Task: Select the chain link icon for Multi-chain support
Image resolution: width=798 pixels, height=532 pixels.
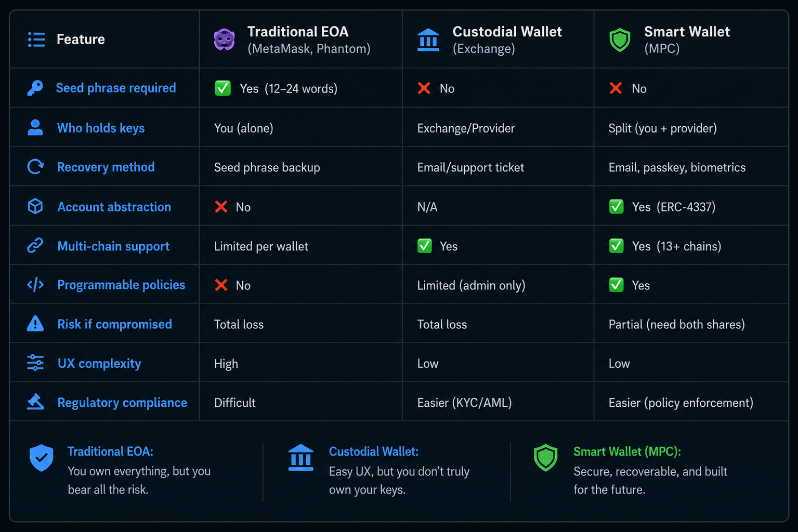Action: point(35,245)
